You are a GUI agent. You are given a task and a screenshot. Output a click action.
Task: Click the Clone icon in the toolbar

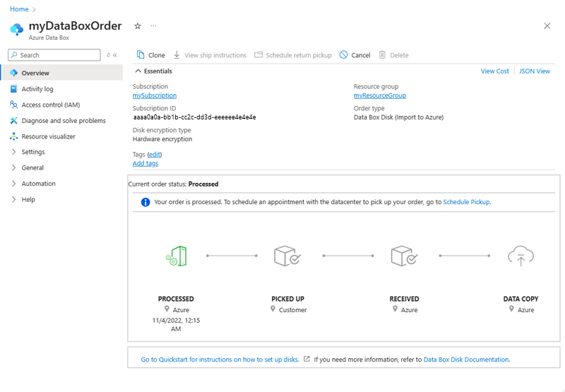click(141, 55)
